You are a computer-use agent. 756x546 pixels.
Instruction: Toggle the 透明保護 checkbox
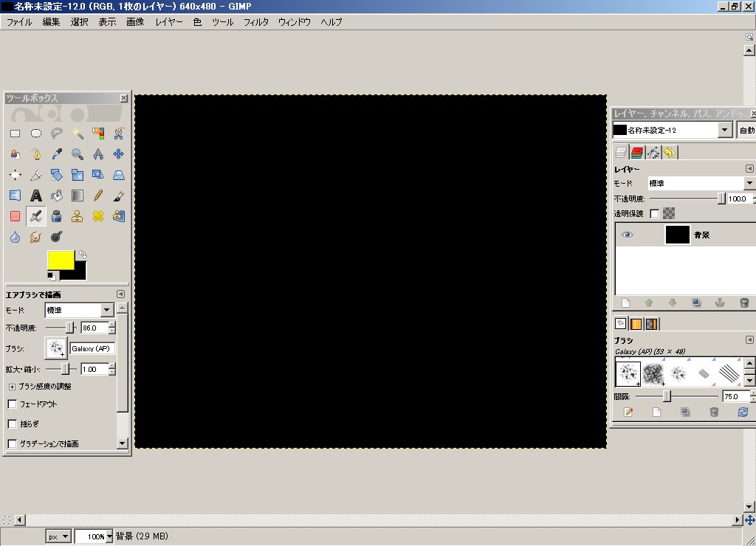coord(654,213)
